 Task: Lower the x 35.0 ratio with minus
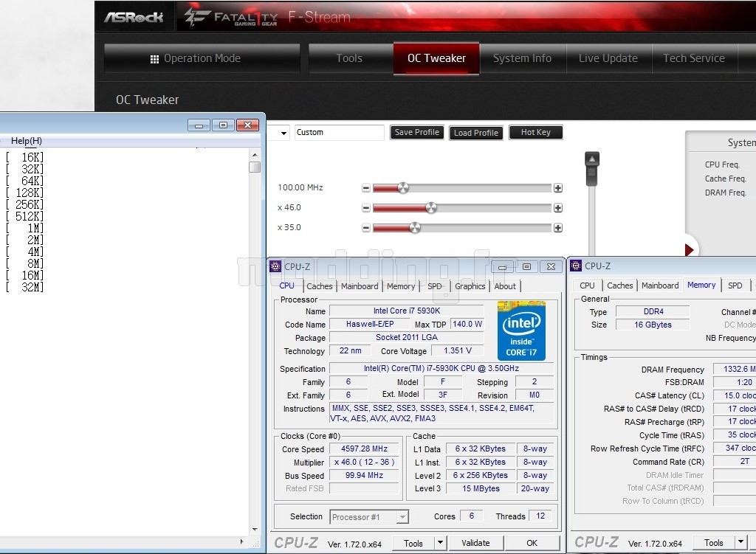click(x=366, y=228)
